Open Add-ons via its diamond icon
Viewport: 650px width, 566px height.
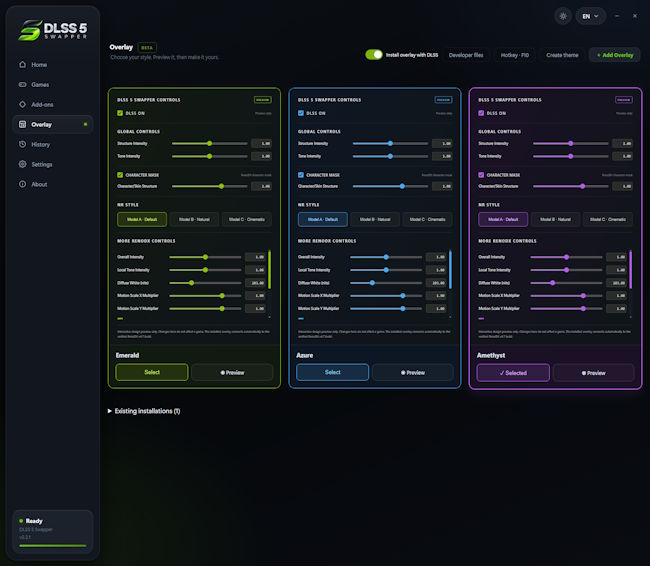pos(22,104)
